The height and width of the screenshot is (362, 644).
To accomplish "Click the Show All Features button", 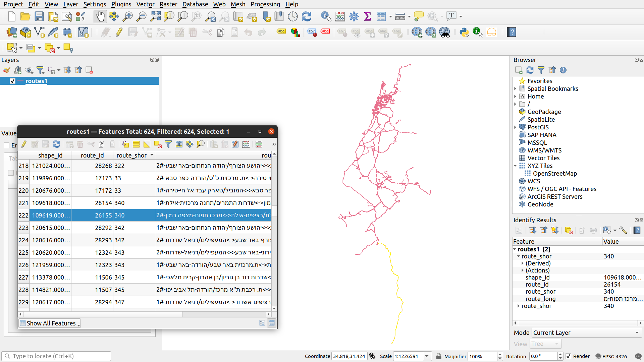I will coord(49,323).
